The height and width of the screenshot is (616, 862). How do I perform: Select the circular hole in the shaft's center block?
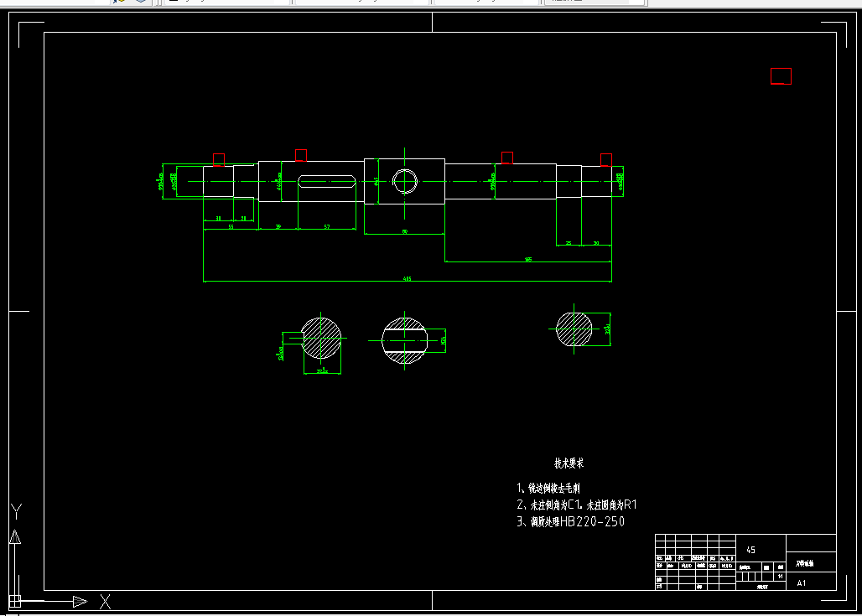(x=405, y=181)
